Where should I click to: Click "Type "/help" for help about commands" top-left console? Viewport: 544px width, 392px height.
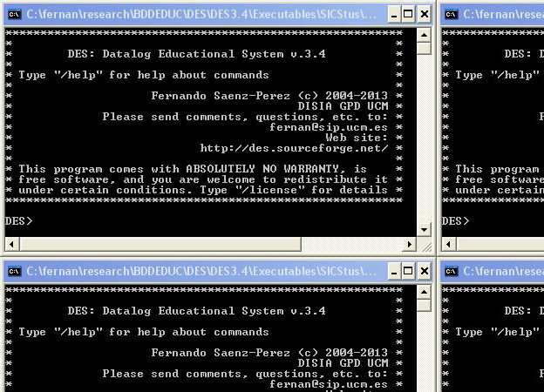[144, 75]
